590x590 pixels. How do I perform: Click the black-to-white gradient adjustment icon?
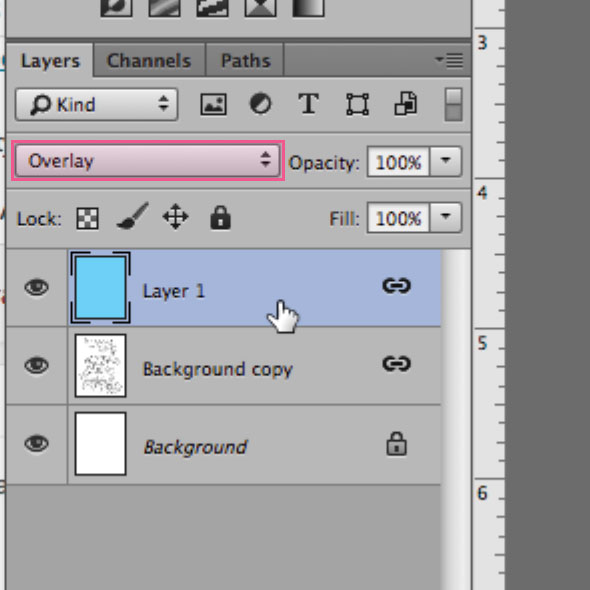coord(309,8)
